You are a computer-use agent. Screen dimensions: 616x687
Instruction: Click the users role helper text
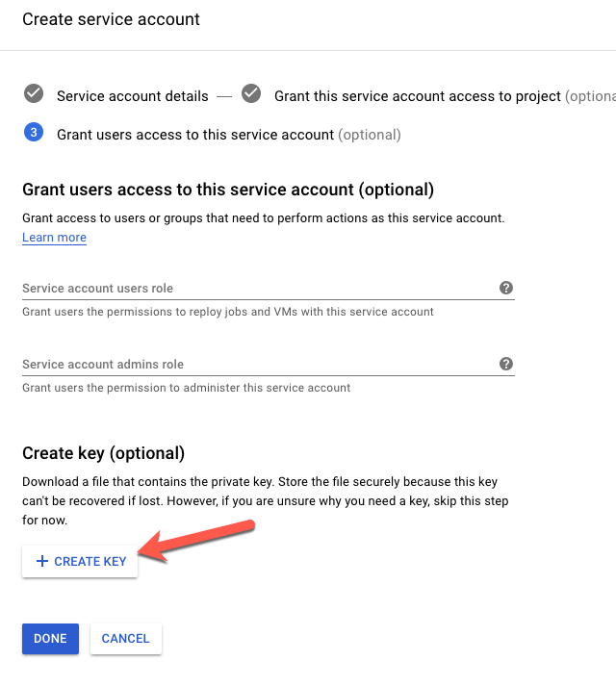click(x=227, y=312)
